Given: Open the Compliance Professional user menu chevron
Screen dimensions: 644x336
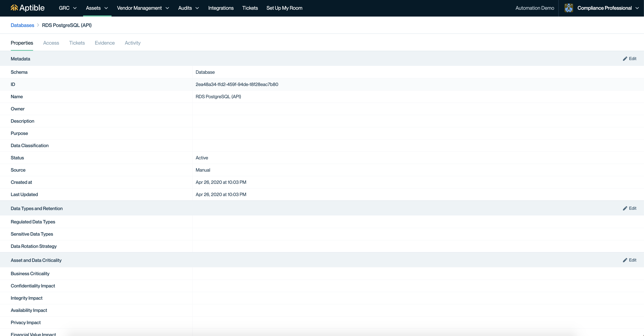Looking at the screenshot, I should pos(637,8).
